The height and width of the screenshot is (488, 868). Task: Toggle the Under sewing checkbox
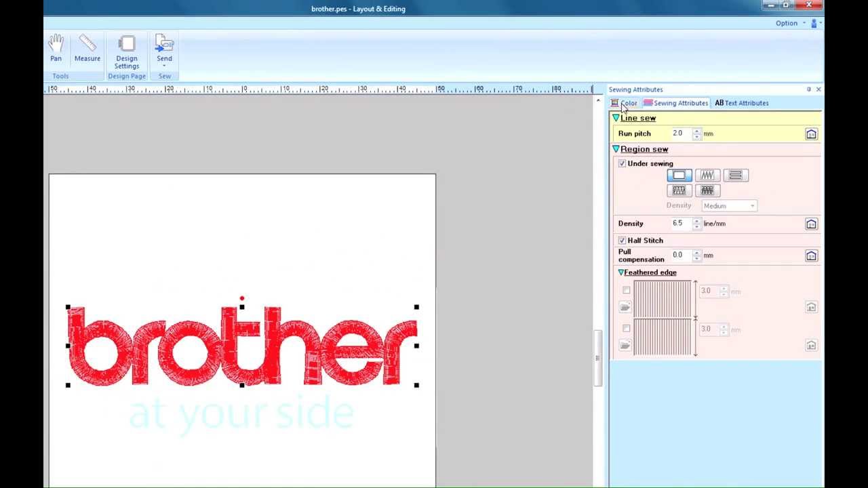(x=622, y=164)
